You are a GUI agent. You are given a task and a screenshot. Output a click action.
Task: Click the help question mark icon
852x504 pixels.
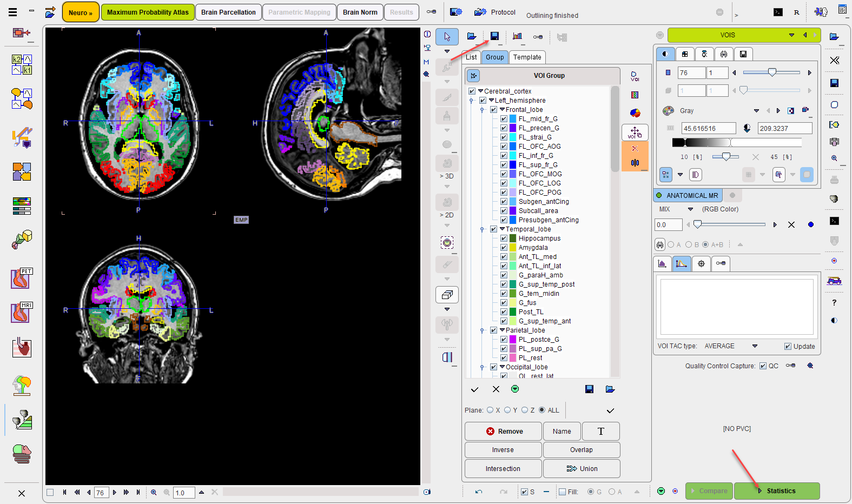pyautogui.click(x=834, y=302)
